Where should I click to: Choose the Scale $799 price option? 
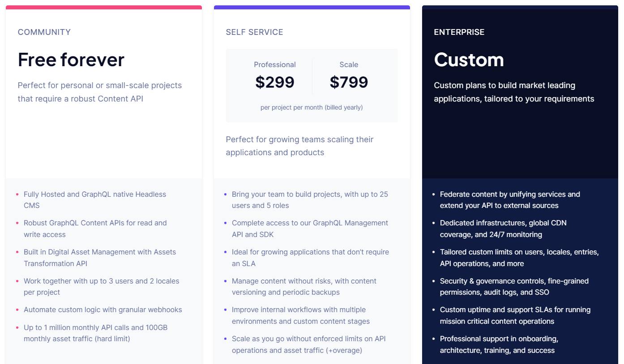pyautogui.click(x=349, y=76)
